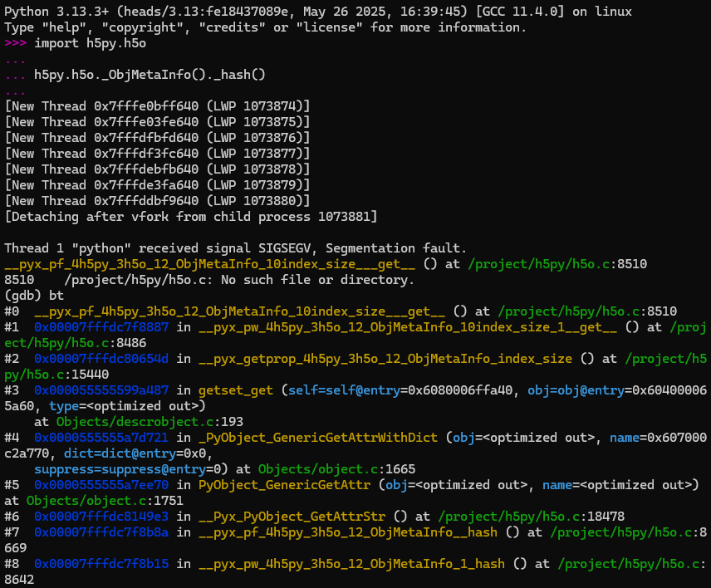Click frame #3 address 0x000055555599a487
The image size is (711, 588).
101,390
